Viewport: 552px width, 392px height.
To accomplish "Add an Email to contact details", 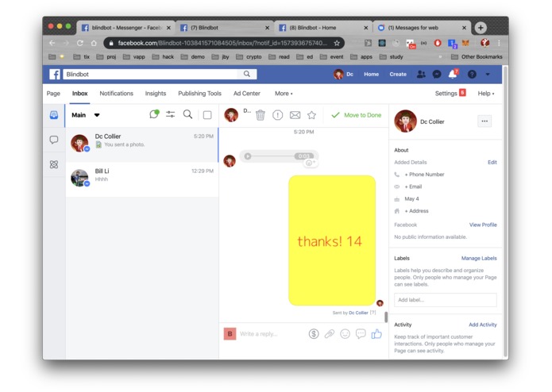I will pyautogui.click(x=413, y=186).
